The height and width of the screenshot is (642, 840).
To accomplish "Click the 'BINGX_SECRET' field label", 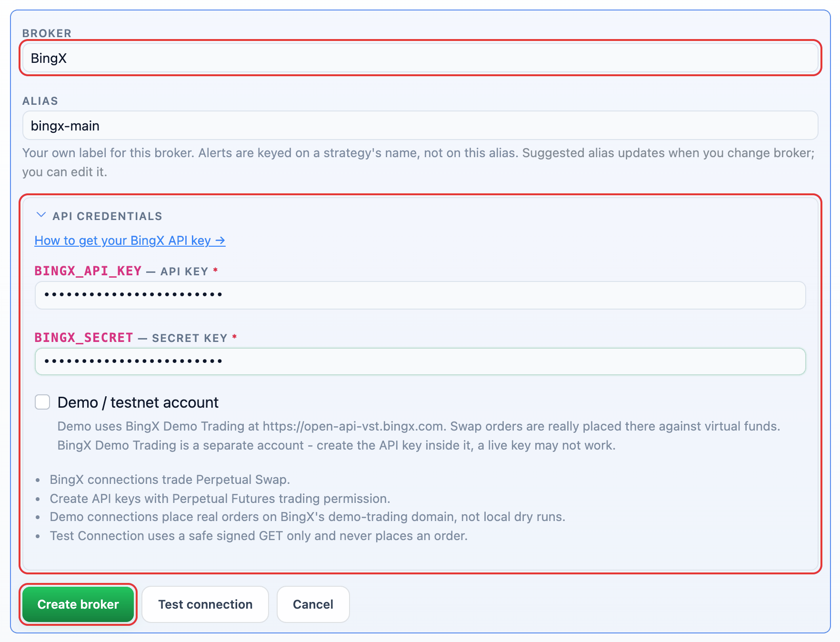I will [x=84, y=338].
